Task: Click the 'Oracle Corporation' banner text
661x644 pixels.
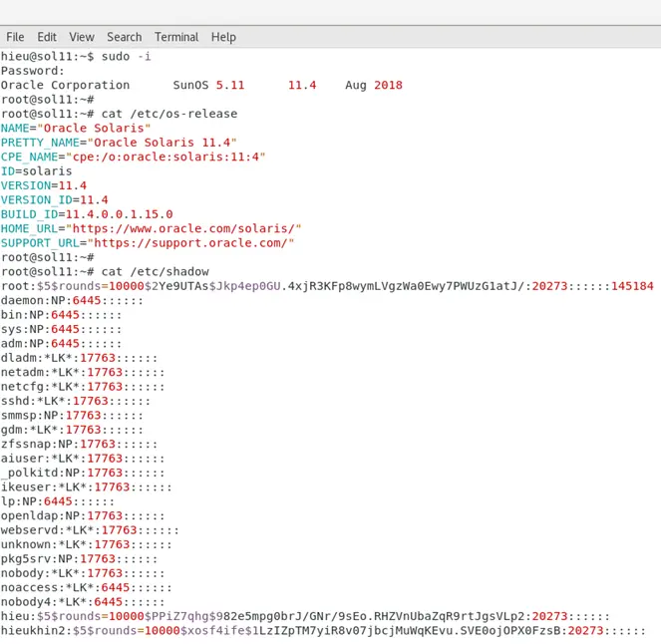Action: tap(66, 85)
